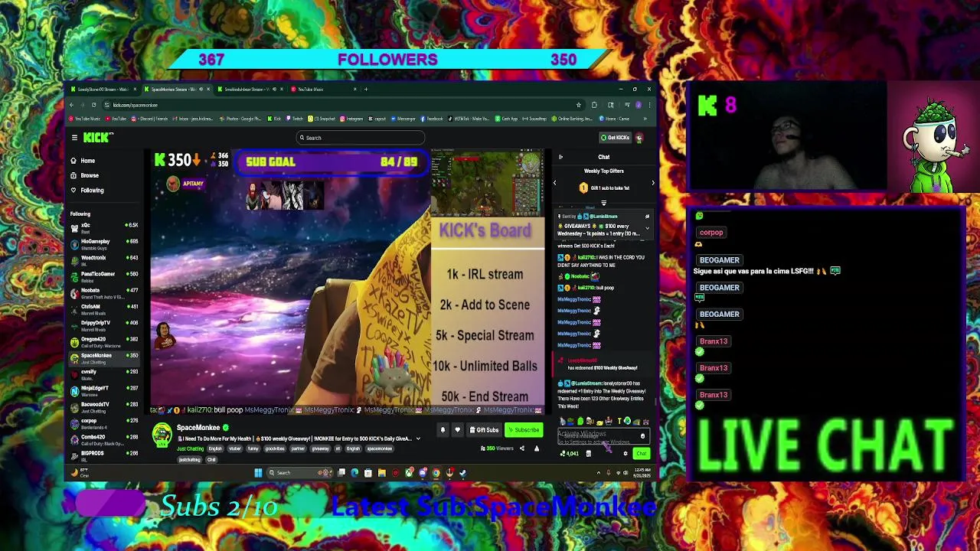
Task: Click the Just Chatting category link
Action: (189, 449)
